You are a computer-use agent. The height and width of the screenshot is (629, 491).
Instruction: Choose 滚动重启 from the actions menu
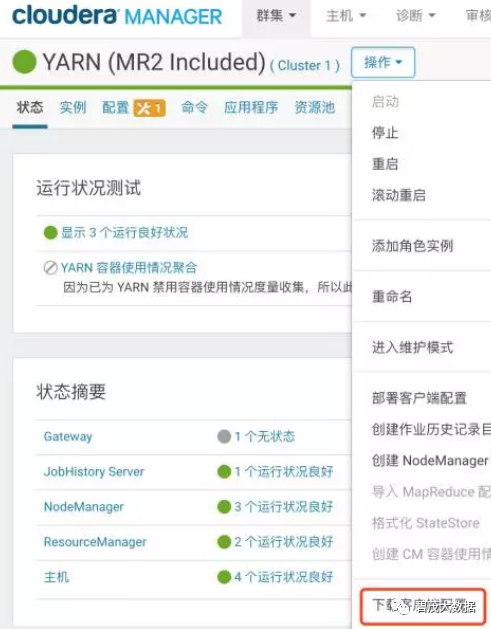point(398,195)
